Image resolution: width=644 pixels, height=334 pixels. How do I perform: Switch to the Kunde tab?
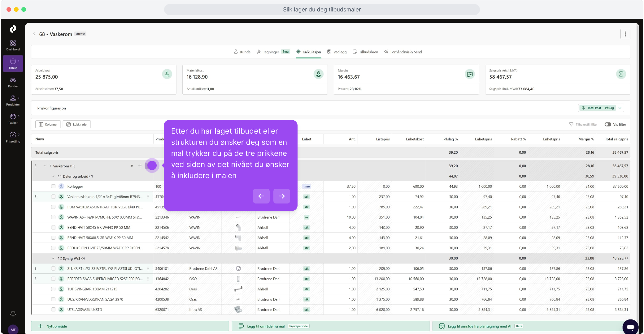pyautogui.click(x=242, y=52)
